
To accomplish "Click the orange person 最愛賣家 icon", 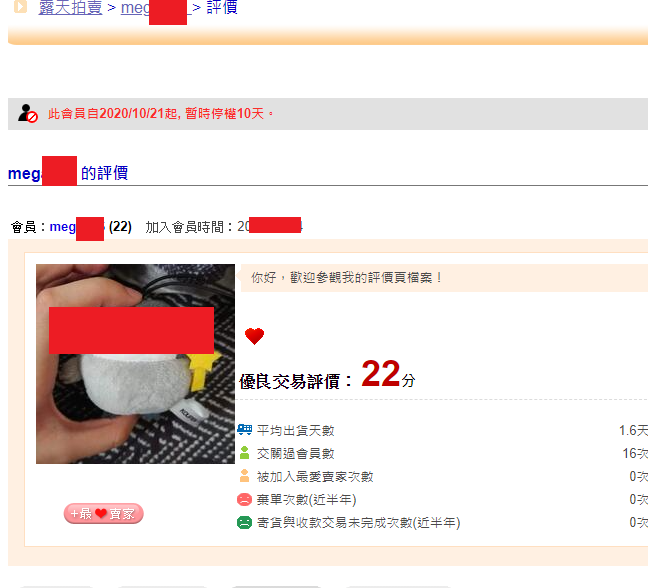I will coord(244,476).
